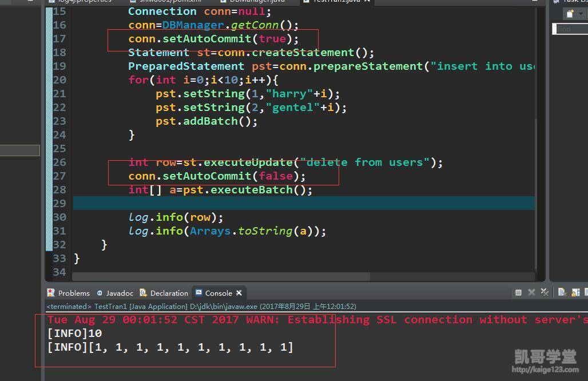The image size is (588, 381).
Task: Click the New Task icon in Task List
Action: (x=570, y=14)
